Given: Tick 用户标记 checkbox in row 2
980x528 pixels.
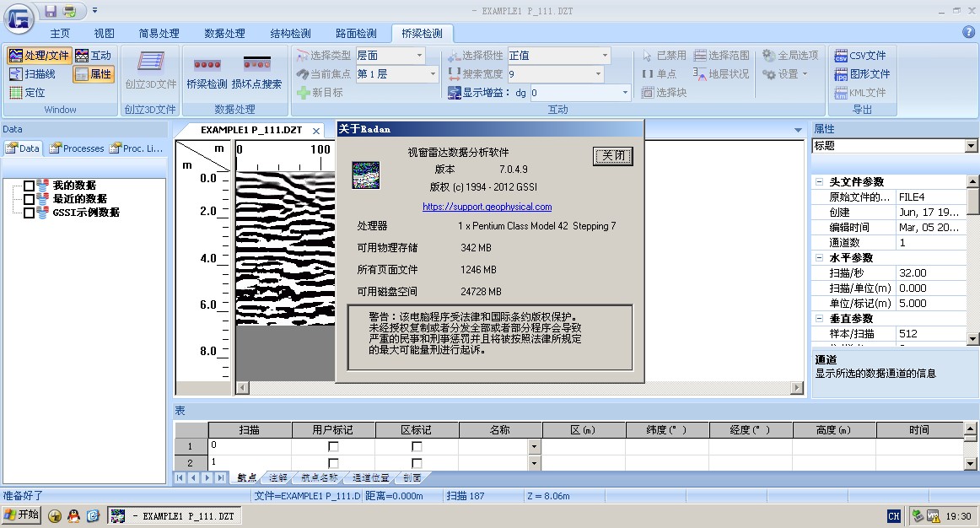Looking at the screenshot, I should [333, 463].
